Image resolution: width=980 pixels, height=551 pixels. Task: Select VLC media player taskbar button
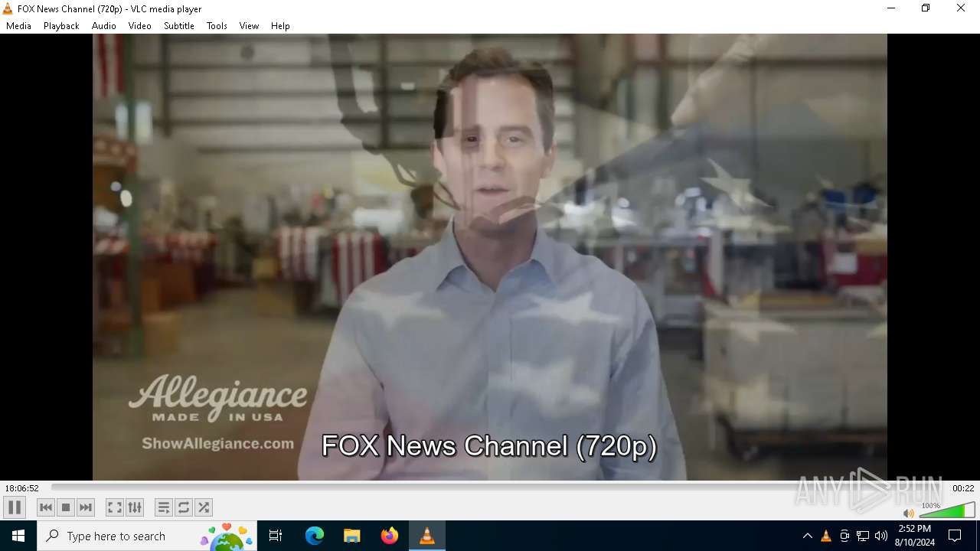pyautogui.click(x=426, y=536)
